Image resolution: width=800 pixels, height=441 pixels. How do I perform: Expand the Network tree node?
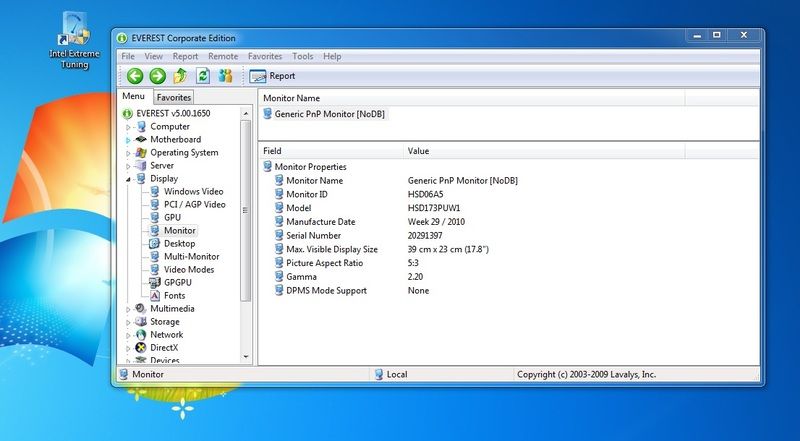tap(128, 335)
